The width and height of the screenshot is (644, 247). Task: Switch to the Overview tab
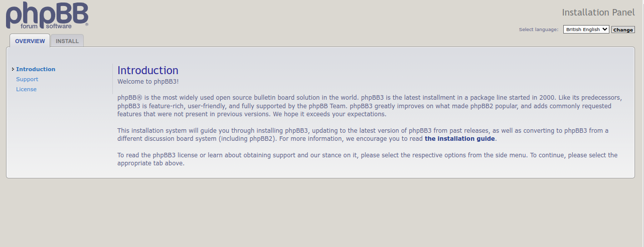click(x=30, y=41)
